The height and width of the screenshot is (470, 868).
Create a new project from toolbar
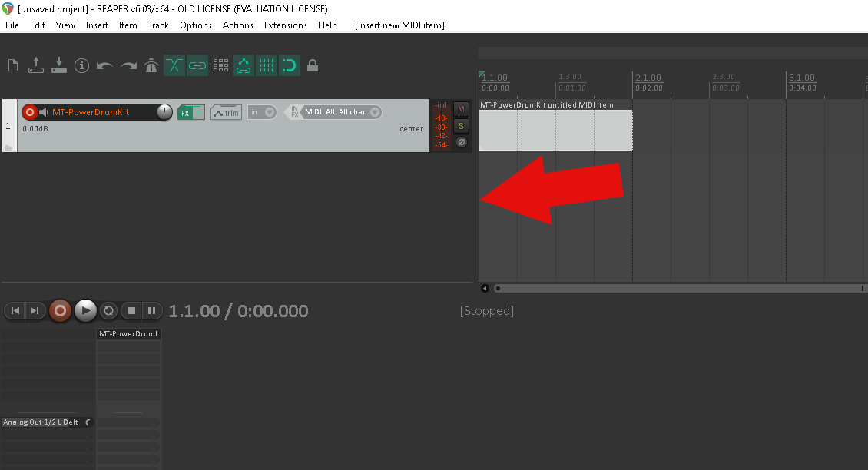[x=13, y=66]
